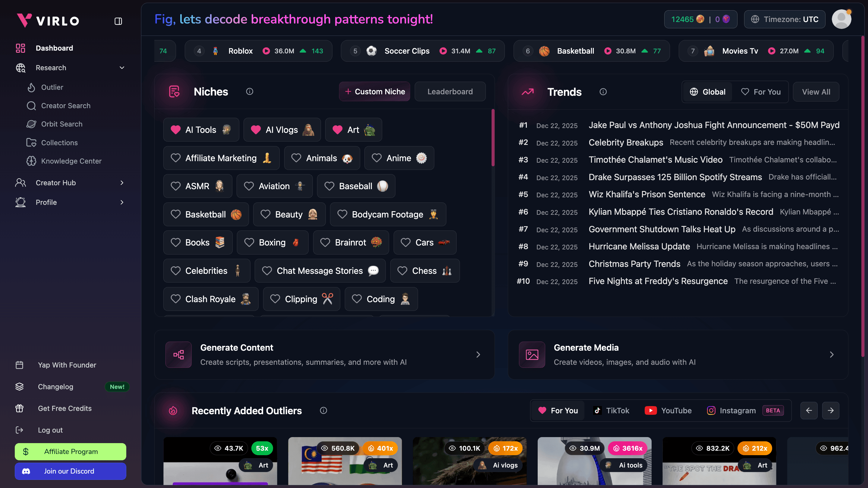Open the Timezone UTC dropdown
This screenshot has width=868, height=488.
(x=785, y=19)
